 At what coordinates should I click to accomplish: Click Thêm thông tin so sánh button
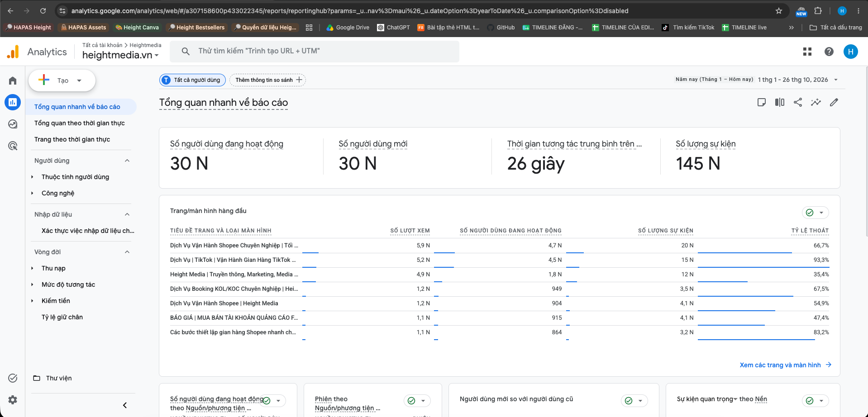268,80
